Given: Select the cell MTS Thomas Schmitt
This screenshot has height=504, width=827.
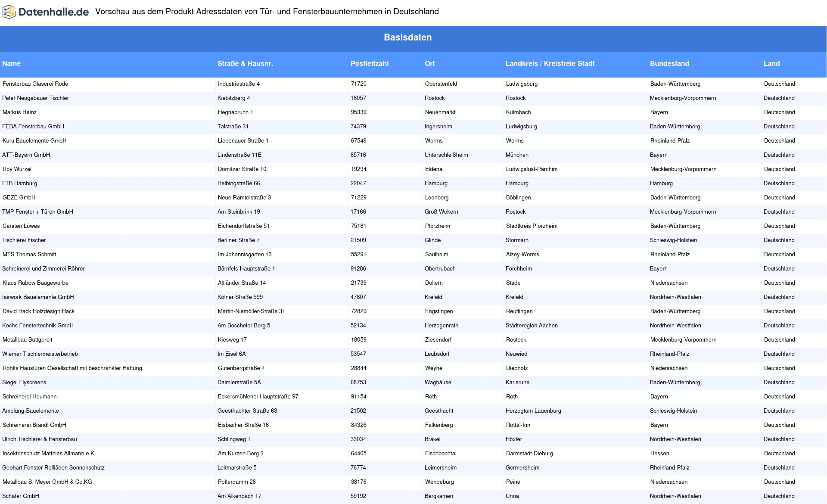Looking at the screenshot, I should [108, 255].
